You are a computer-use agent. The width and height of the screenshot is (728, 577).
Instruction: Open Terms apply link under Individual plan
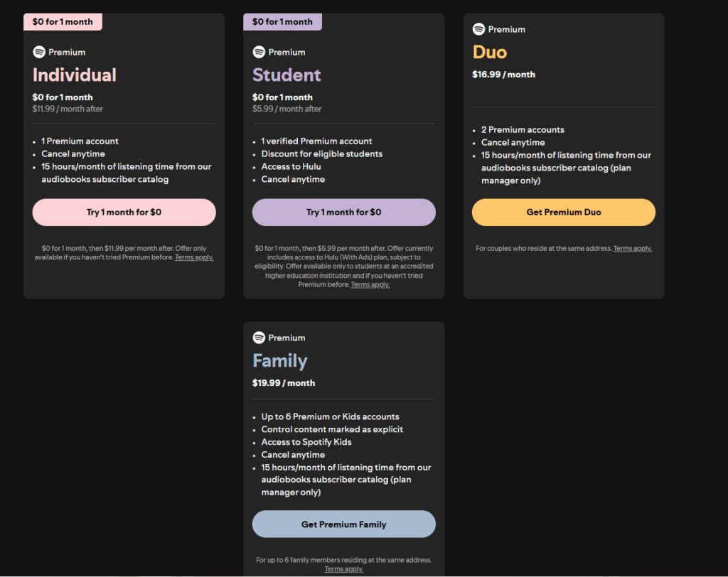[194, 257]
